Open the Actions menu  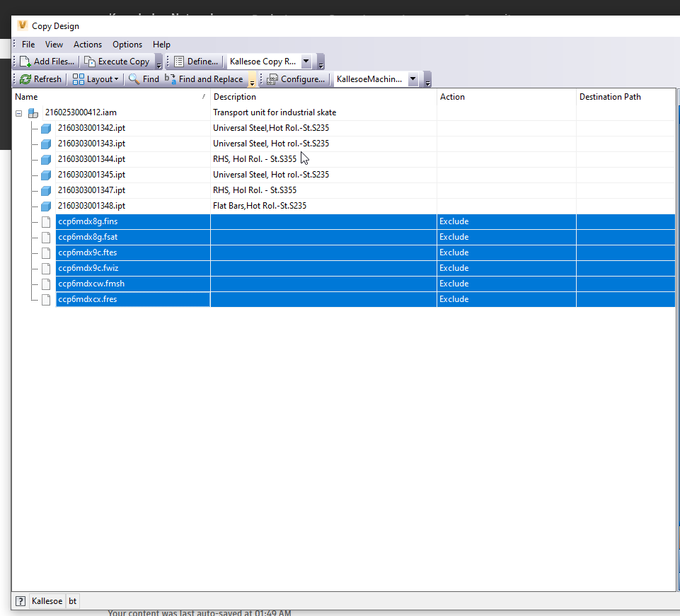pos(87,44)
